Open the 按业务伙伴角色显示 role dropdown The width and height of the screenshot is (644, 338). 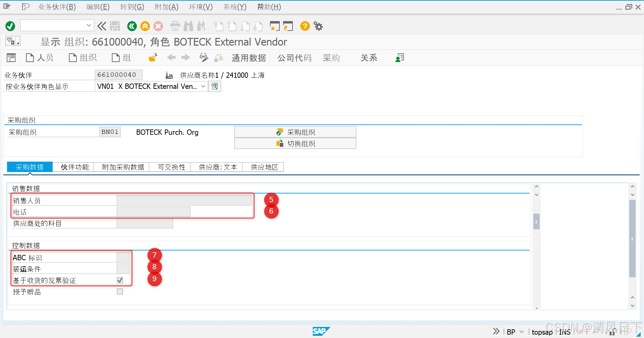pyautogui.click(x=203, y=87)
